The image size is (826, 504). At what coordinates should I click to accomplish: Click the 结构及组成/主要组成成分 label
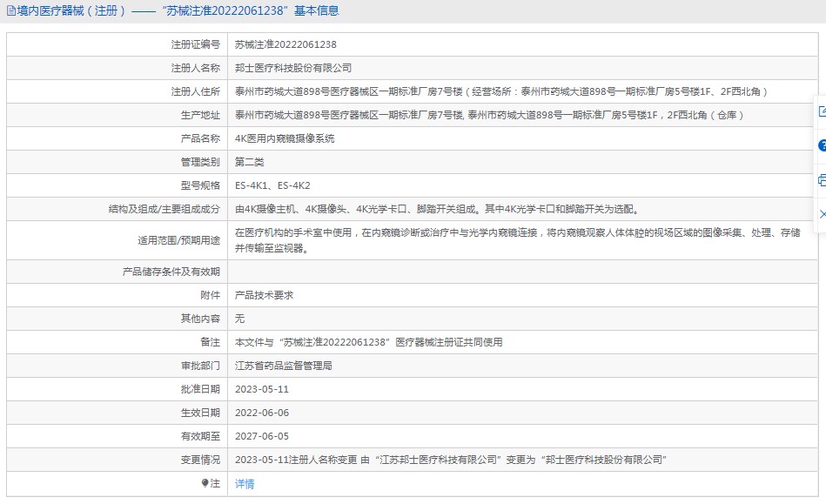pos(165,209)
